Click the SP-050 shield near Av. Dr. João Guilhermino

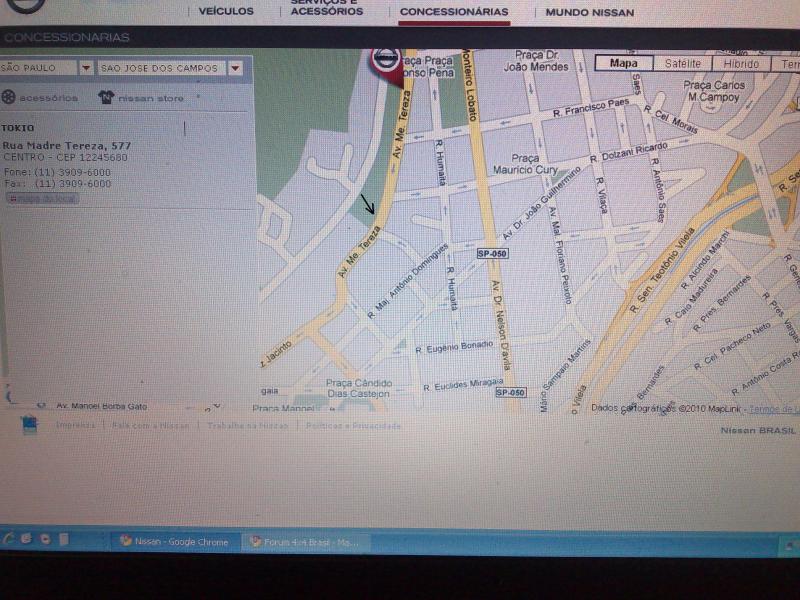[x=492, y=254]
